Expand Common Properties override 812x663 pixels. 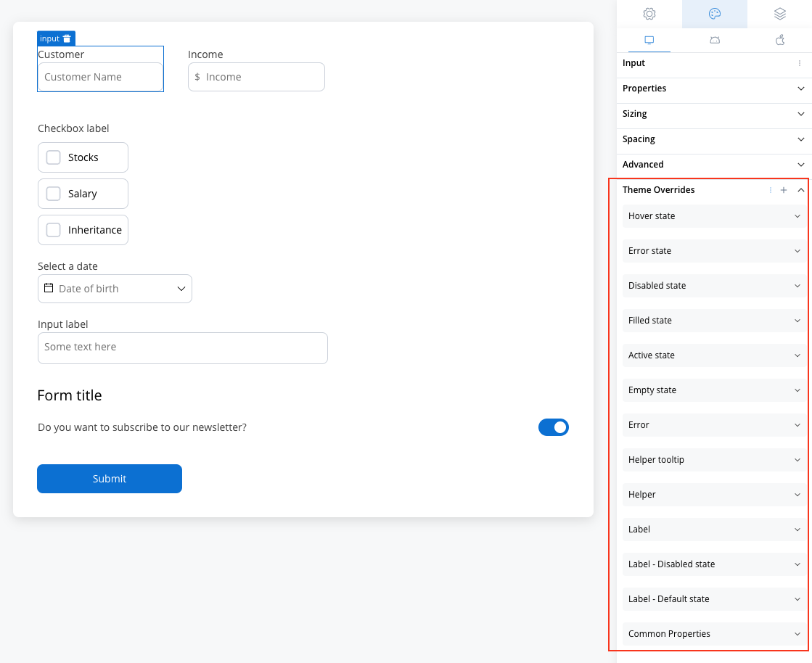click(714, 633)
